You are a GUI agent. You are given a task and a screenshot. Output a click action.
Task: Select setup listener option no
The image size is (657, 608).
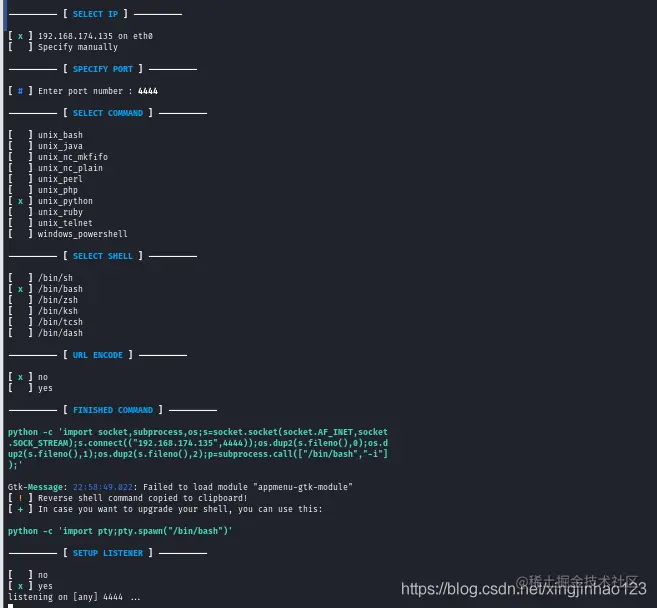28,575
